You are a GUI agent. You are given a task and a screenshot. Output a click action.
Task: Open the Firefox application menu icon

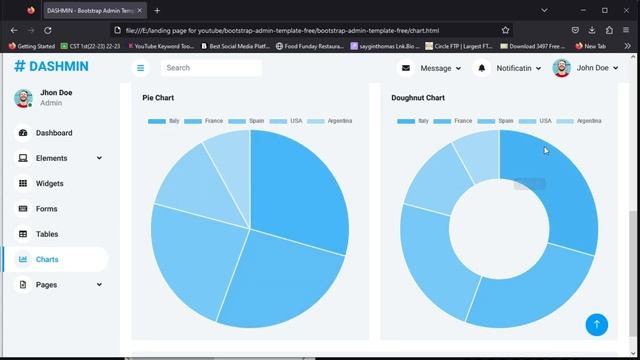626,30
